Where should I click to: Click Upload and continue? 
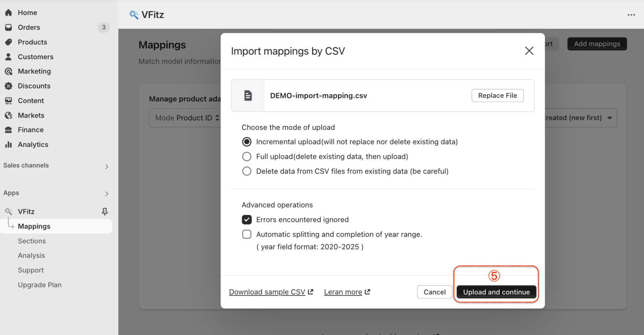496,292
